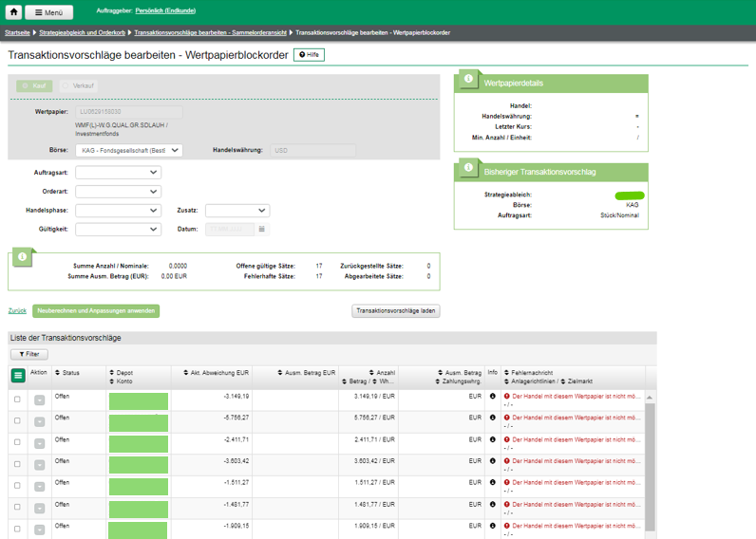Sort by Ausm. Betrag Zahlungswhrg. column
The image size is (756, 539).
pyautogui.click(x=459, y=377)
